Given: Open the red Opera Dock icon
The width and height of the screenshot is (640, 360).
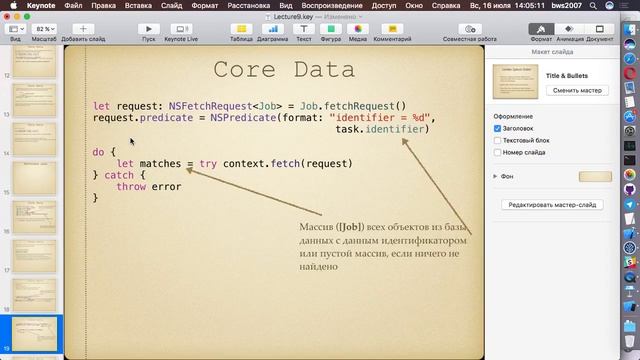Looking at the screenshot, I should click(630, 73).
